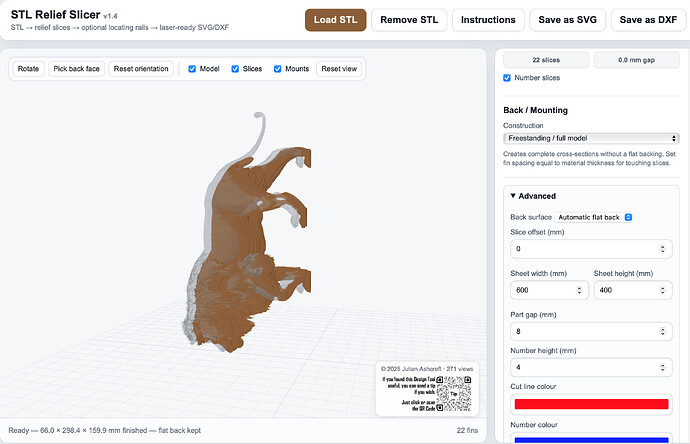Click the Sheet height field
The image size is (690, 444).
(633, 290)
